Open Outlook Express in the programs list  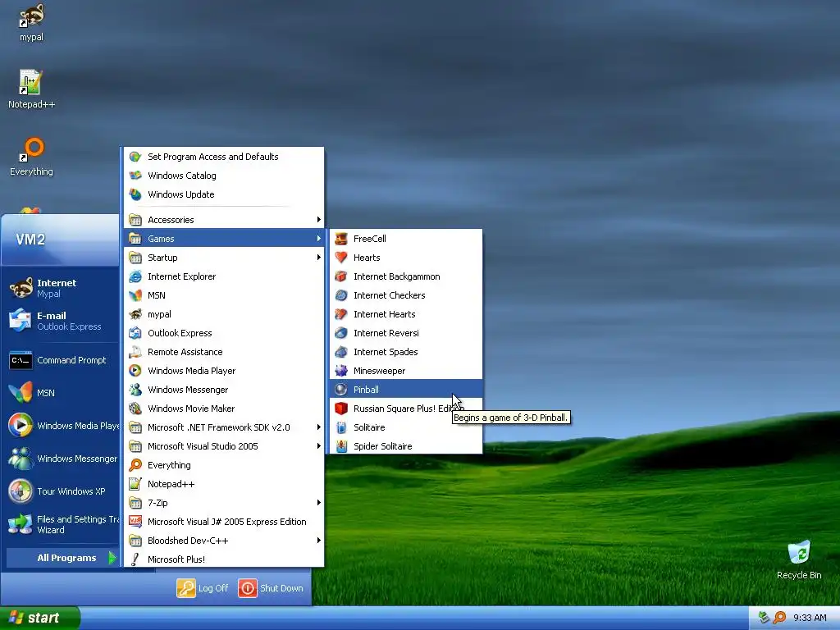point(224,333)
